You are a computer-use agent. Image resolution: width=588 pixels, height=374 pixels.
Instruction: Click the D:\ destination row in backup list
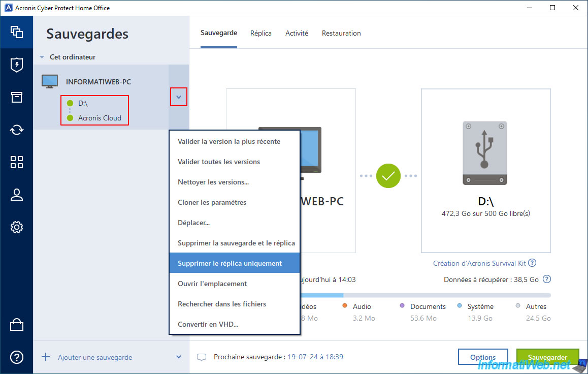(x=83, y=103)
